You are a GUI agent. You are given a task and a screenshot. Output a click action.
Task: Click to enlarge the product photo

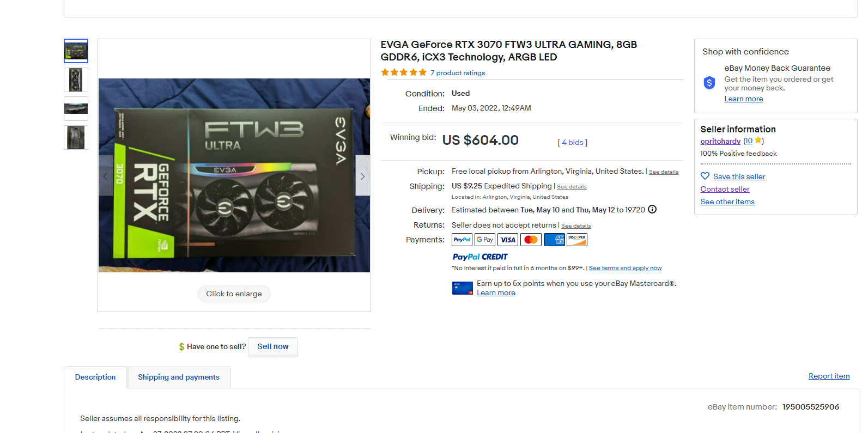234,294
